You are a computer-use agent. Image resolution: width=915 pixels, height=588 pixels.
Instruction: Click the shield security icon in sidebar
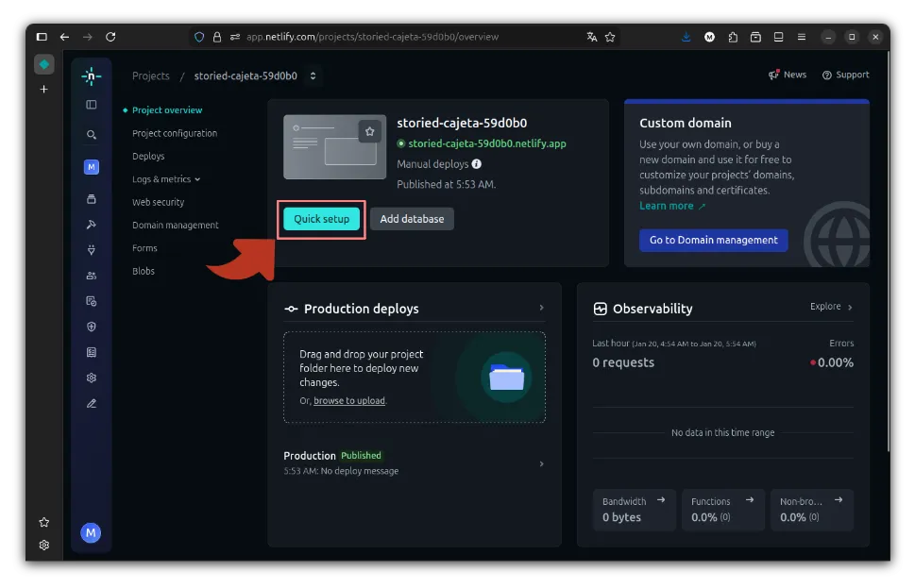[x=91, y=327]
